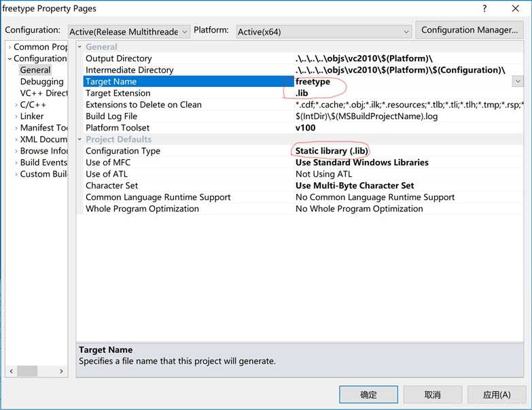532x410 pixels.
Task: Collapse the General property group
Action: [x=79, y=47]
